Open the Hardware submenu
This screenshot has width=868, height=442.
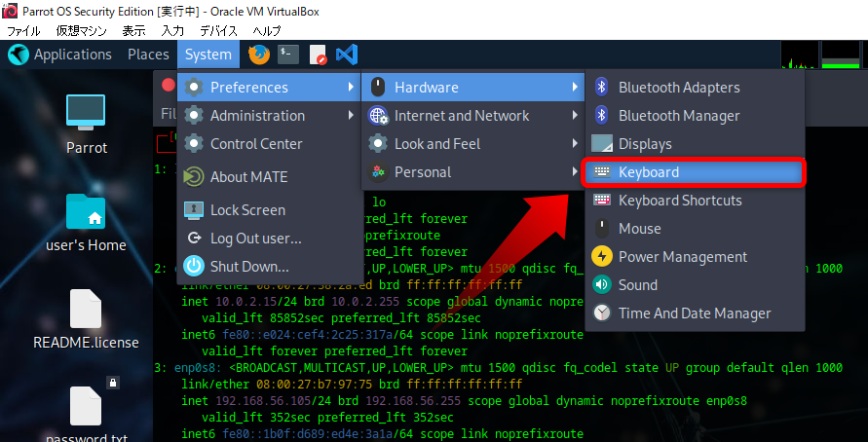pos(472,87)
